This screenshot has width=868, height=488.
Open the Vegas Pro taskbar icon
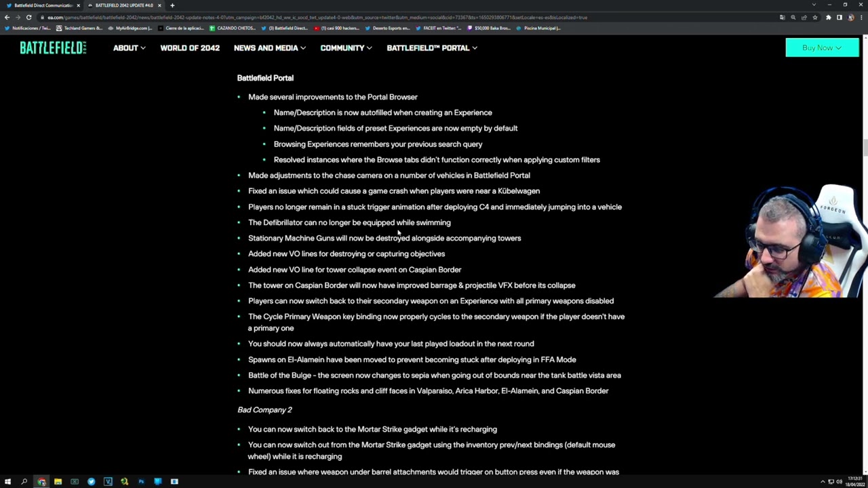(x=108, y=481)
